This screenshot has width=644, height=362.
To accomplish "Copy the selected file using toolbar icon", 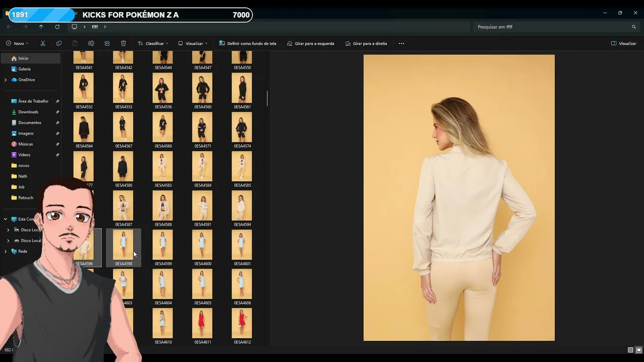I will click(59, 43).
